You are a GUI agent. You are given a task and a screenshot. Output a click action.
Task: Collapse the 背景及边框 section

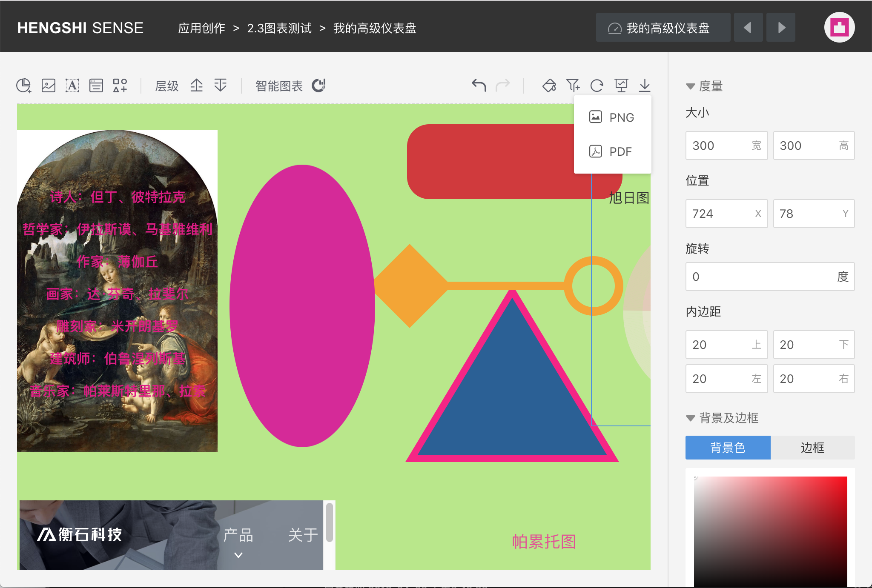coord(690,418)
